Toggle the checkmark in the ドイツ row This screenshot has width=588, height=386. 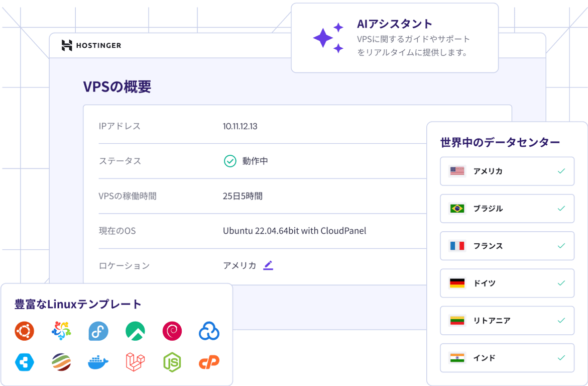pyautogui.click(x=561, y=283)
